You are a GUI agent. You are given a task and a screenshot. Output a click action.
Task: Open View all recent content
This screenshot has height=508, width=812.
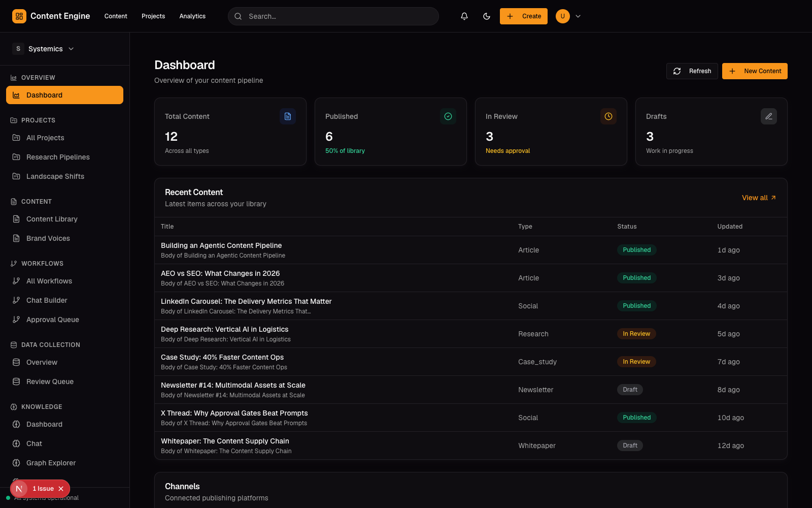[759, 198]
